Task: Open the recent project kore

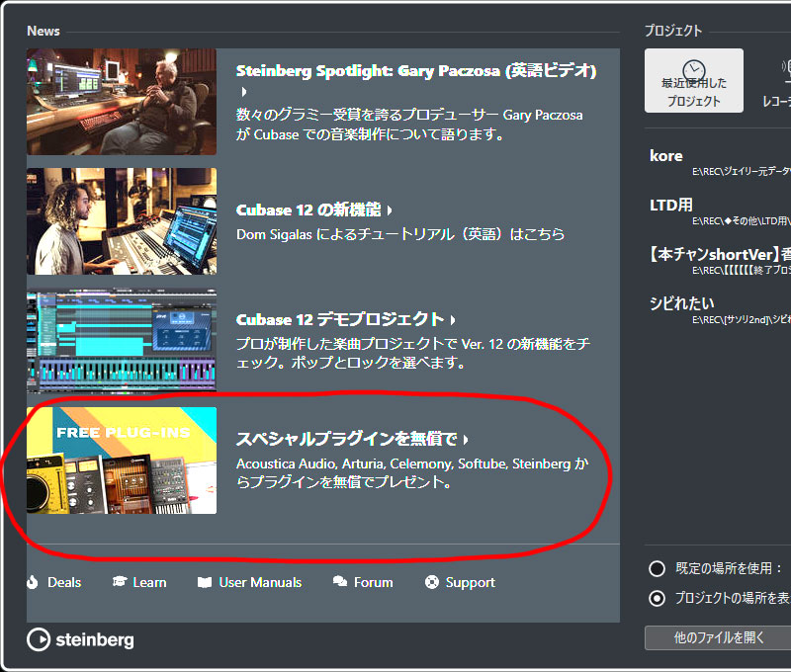Action: tap(665, 156)
